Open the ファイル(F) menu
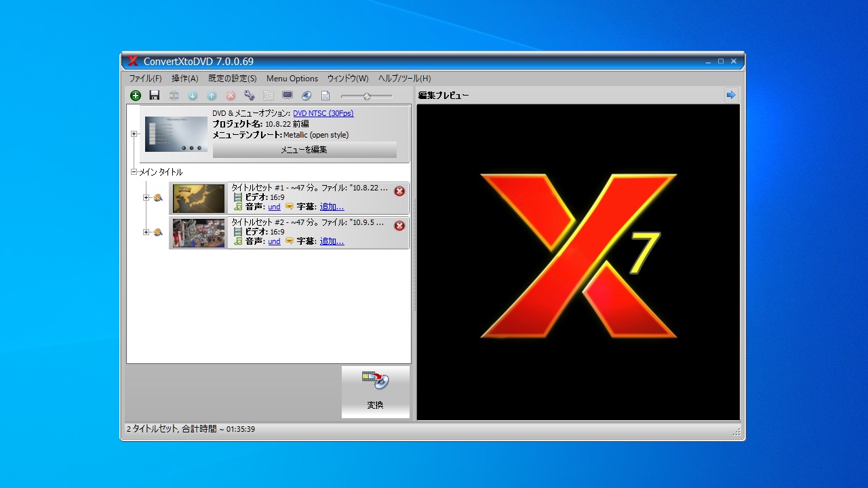868x488 pixels. (x=145, y=79)
